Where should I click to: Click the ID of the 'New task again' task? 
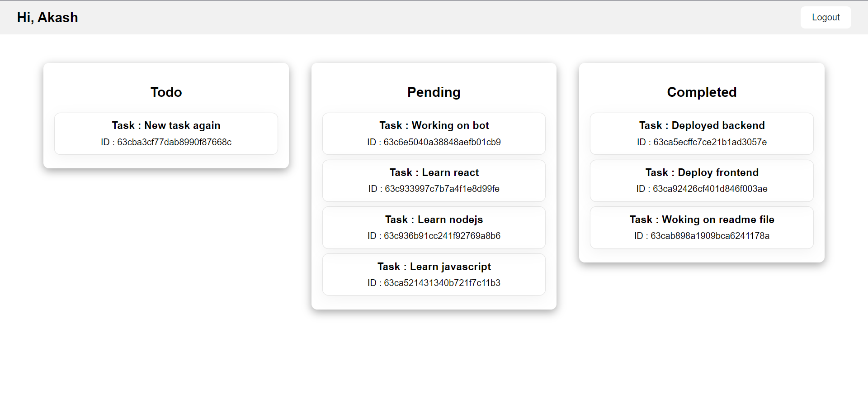point(166,142)
